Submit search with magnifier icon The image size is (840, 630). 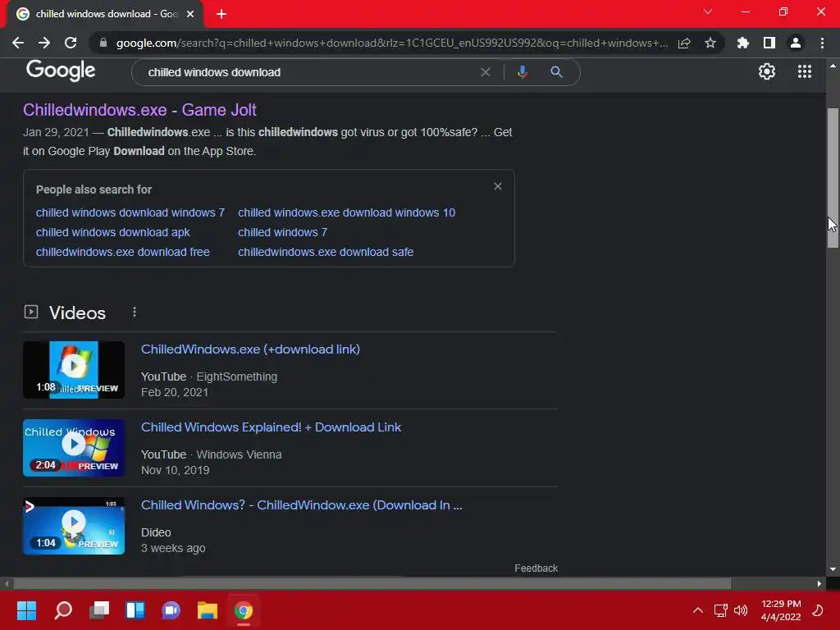557,72
